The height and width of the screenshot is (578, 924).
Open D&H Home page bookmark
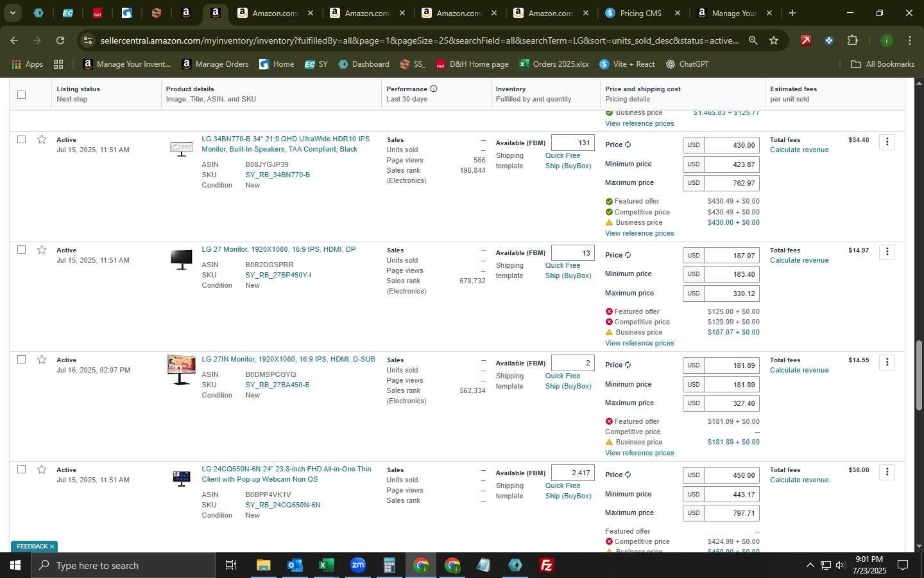tap(472, 64)
